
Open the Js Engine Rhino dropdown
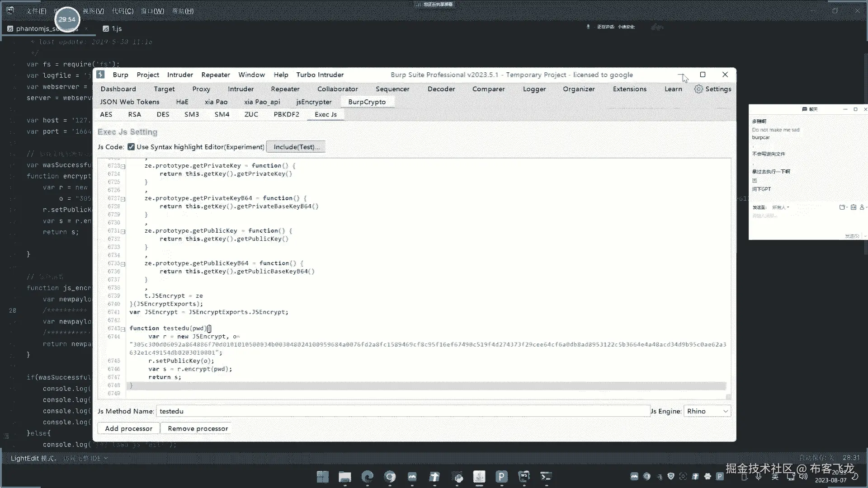pos(707,411)
